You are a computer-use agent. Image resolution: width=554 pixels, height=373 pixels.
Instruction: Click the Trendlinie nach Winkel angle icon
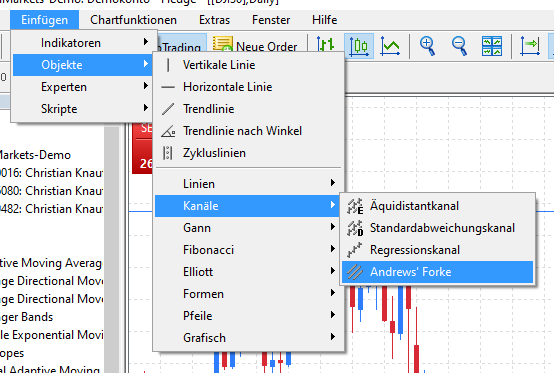168,131
